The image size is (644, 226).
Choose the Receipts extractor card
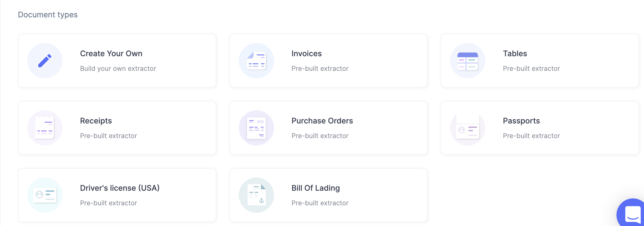coord(117,128)
